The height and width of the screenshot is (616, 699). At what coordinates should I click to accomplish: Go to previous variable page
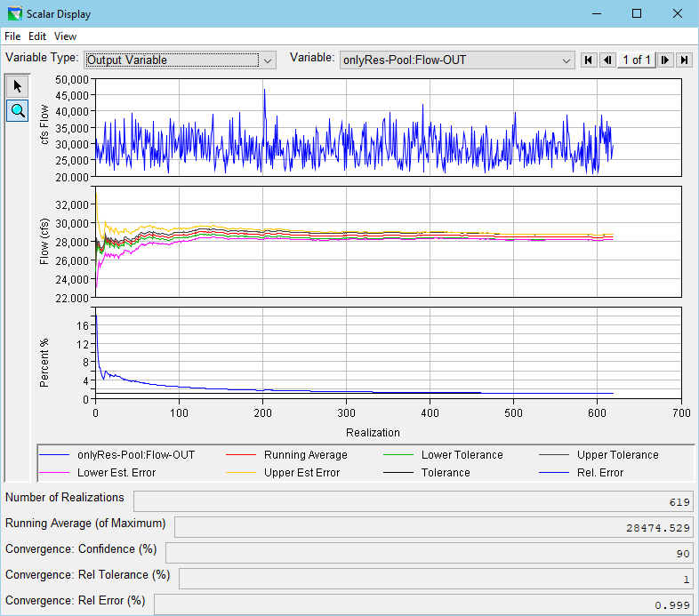(x=607, y=60)
